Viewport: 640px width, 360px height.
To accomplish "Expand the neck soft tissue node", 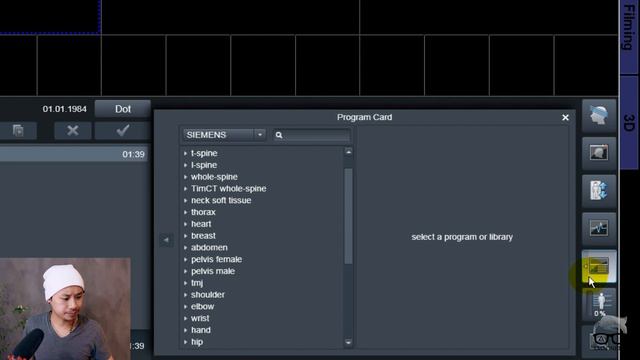I will pyautogui.click(x=185, y=200).
